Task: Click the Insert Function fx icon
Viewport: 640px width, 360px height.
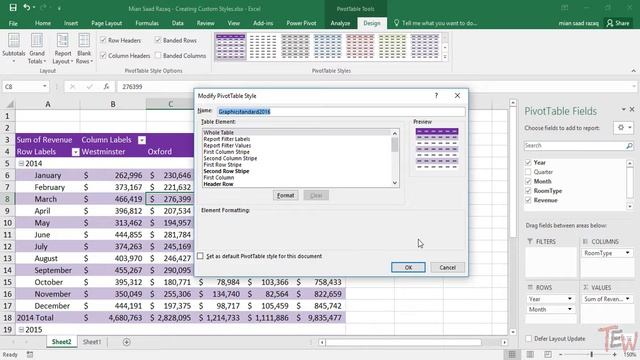Action: [x=107, y=87]
